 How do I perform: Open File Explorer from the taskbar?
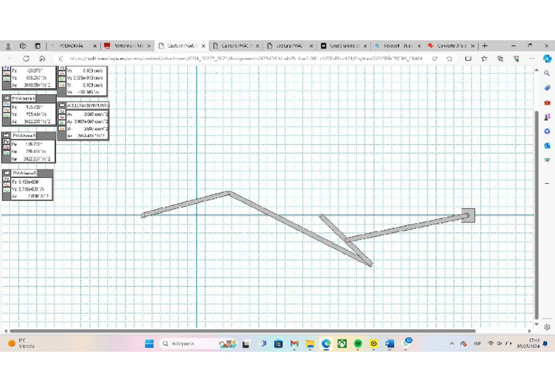coord(310,344)
